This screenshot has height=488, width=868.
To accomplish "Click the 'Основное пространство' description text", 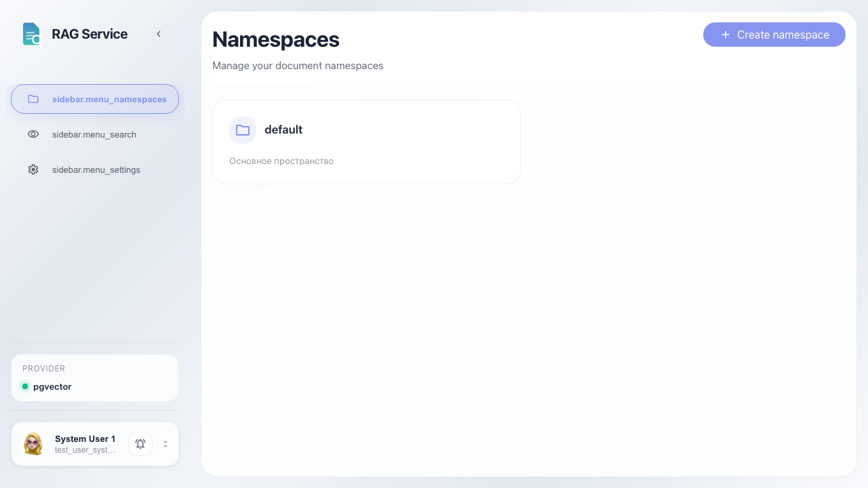I will 281,161.
